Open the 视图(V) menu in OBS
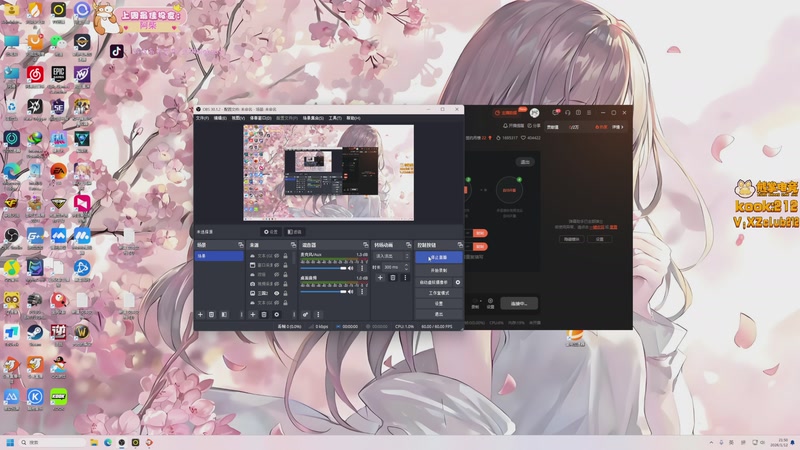The height and width of the screenshot is (450, 800). 238,118
